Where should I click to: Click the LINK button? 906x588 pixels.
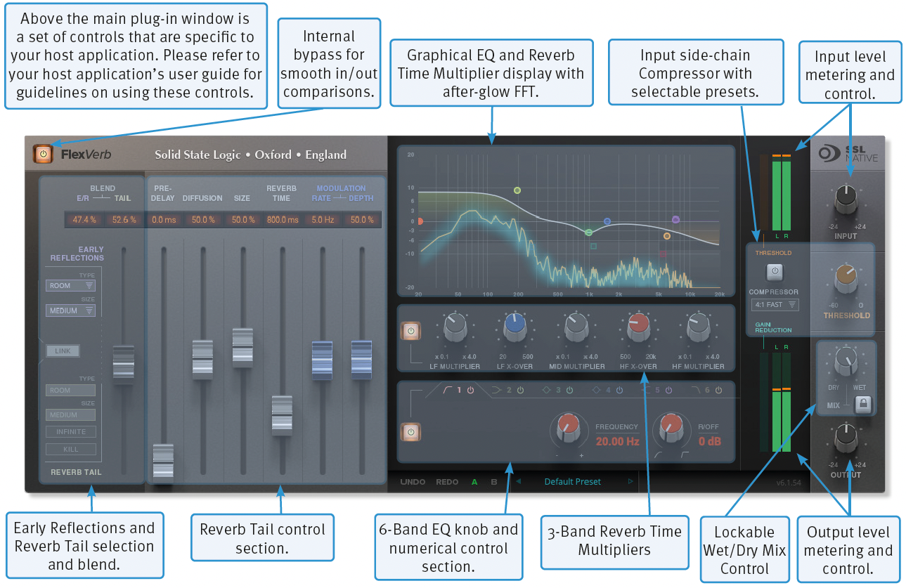[x=63, y=351]
